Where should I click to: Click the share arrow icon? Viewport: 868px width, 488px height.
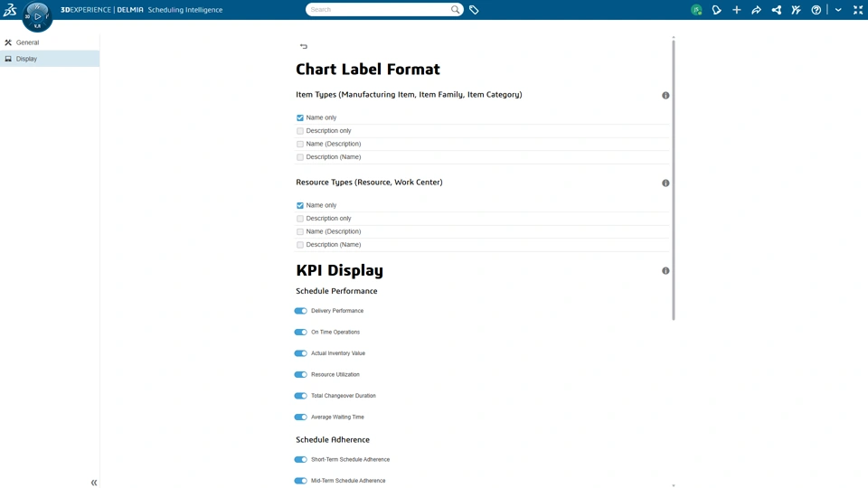[x=756, y=10]
